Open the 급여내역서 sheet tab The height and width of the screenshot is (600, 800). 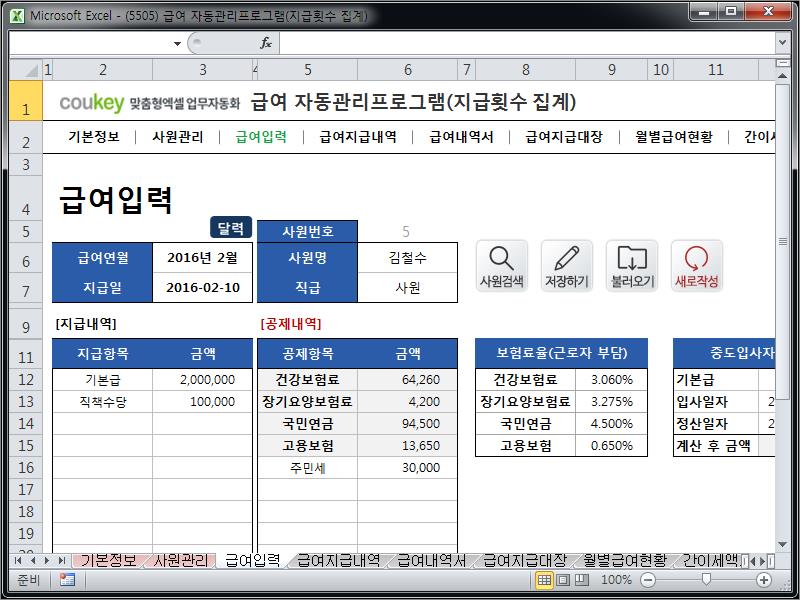(x=432, y=561)
